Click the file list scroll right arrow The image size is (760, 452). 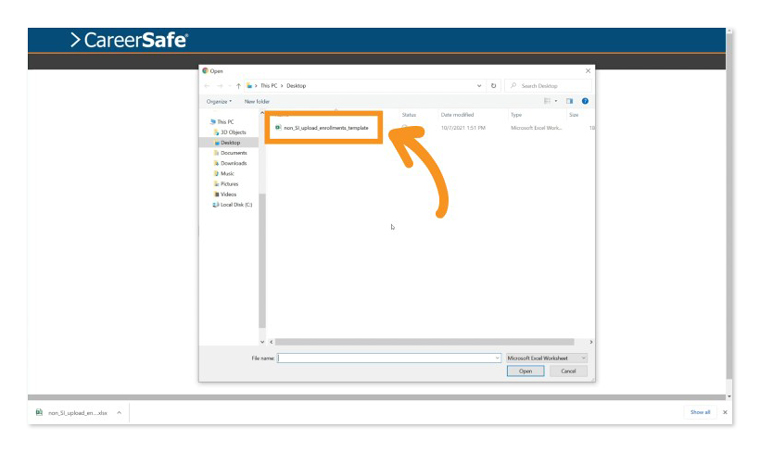coord(591,342)
